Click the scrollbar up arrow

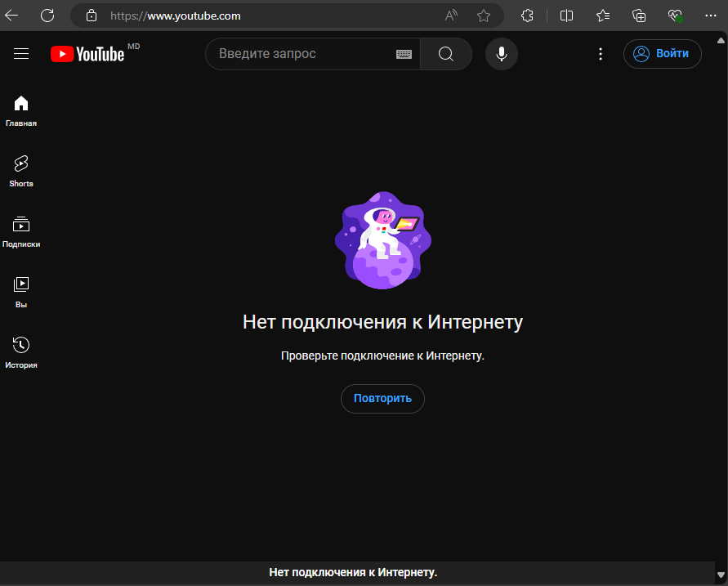point(721,41)
